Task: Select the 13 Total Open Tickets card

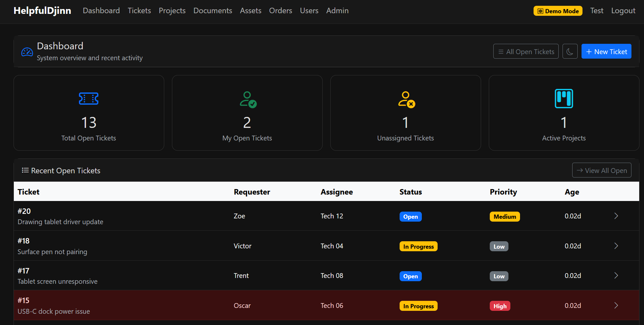Action: tap(89, 113)
